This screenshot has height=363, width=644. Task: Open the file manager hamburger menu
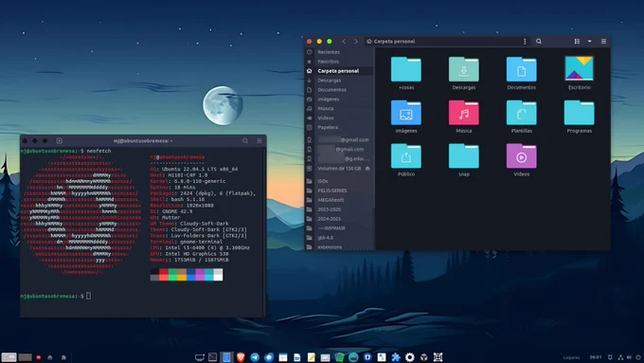tap(603, 41)
